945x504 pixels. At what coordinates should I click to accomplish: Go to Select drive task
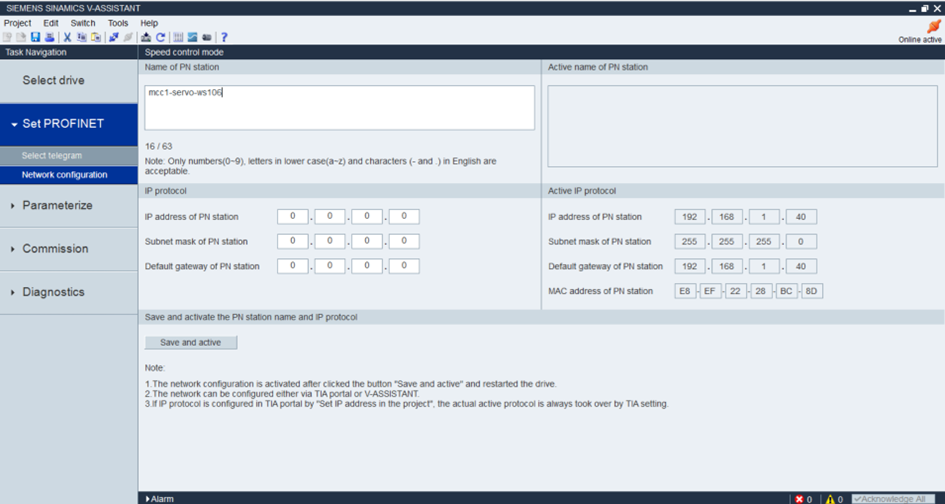[69, 81]
